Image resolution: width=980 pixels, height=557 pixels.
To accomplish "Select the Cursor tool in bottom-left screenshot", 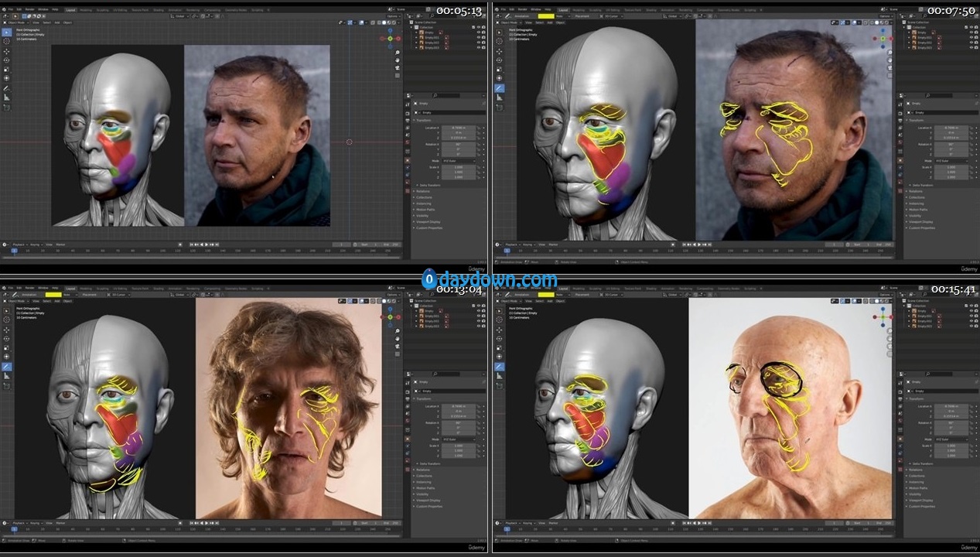I will click(x=7, y=320).
